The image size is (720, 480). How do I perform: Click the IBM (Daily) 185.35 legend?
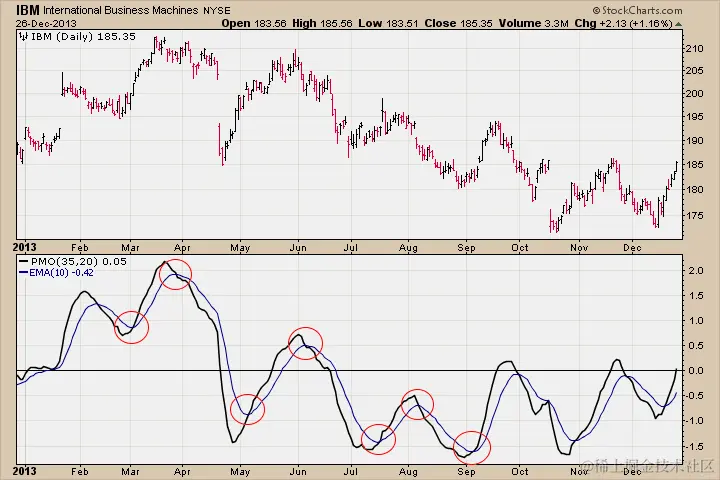click(x=83, y=37)
